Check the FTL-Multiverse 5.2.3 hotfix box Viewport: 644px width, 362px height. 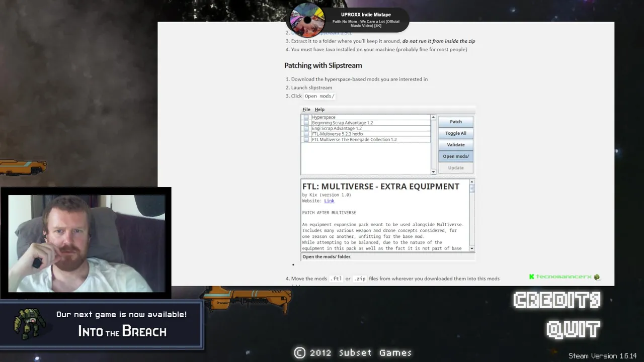(306, 134)
